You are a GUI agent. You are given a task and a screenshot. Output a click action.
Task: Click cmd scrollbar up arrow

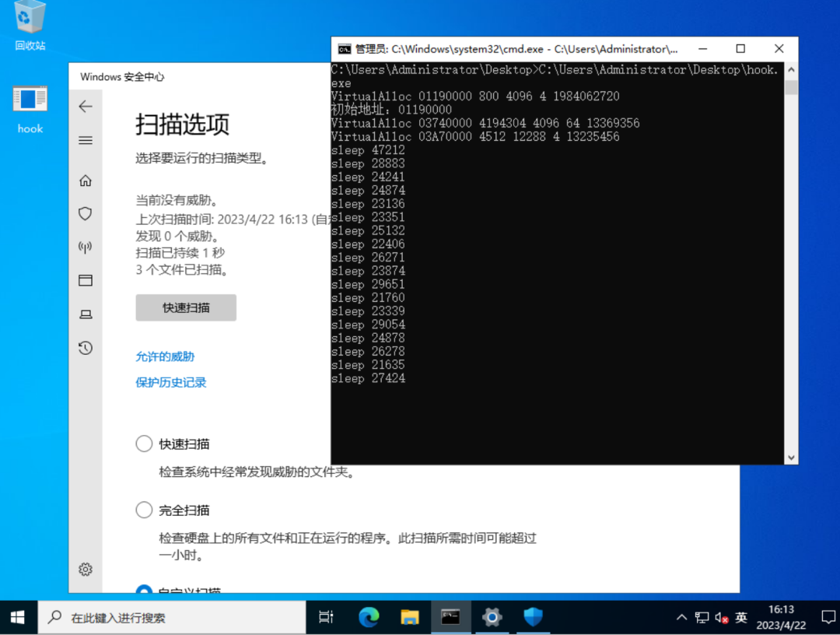coord(791,70)
